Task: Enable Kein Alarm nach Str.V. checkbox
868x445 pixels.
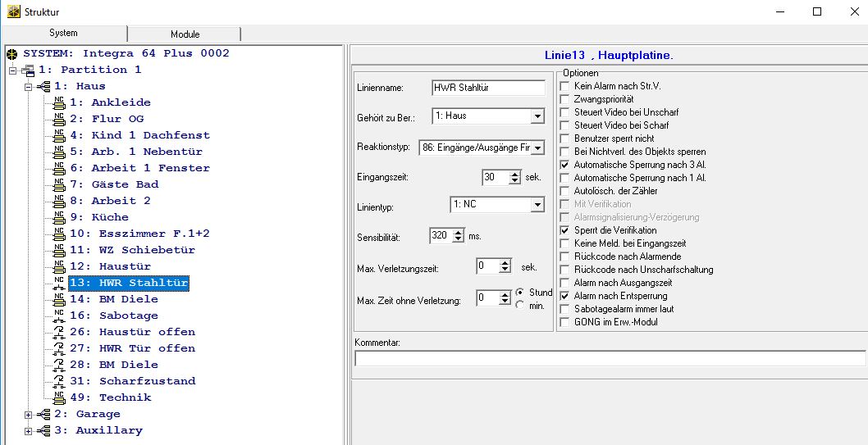Action: (x=564, y=86)
